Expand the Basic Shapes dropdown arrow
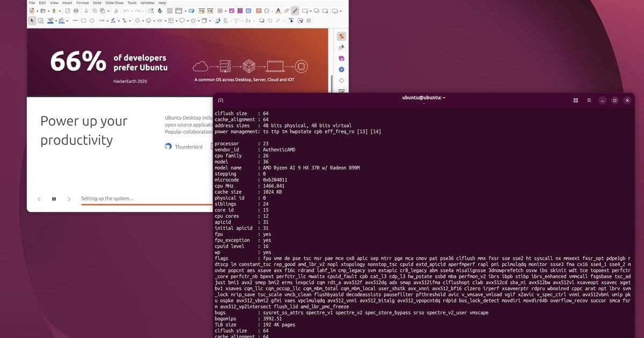The height and width of the screenshot is (338, 644). [x=143, y=20]
